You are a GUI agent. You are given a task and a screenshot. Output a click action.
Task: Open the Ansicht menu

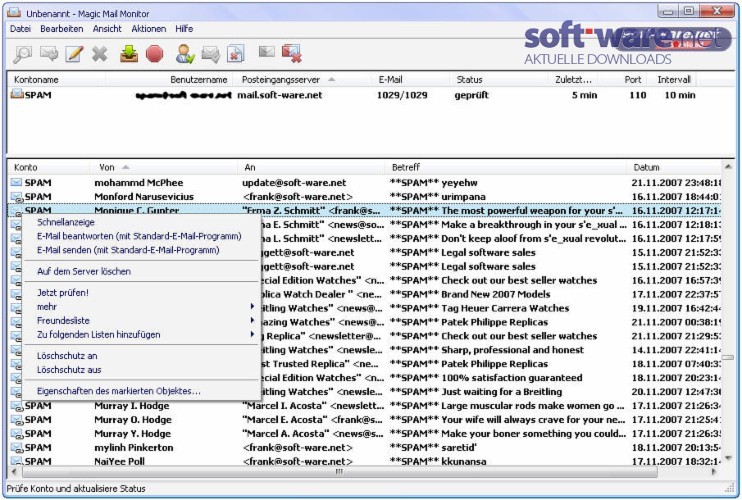[x=107, y=29]
